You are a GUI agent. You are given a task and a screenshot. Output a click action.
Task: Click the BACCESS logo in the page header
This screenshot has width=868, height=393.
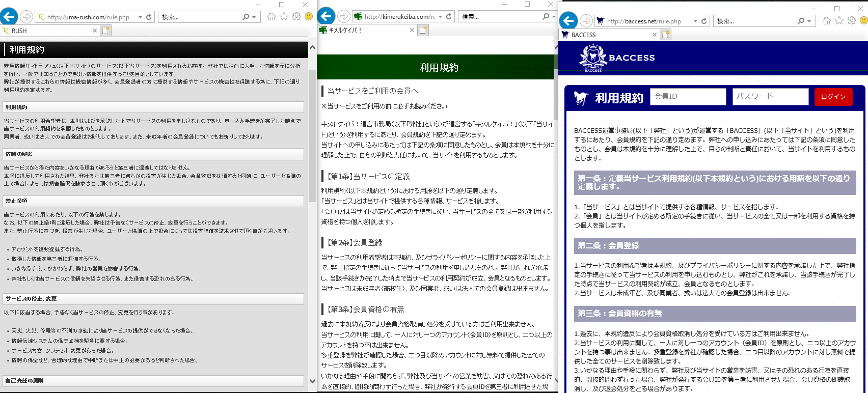click(617, 58)
